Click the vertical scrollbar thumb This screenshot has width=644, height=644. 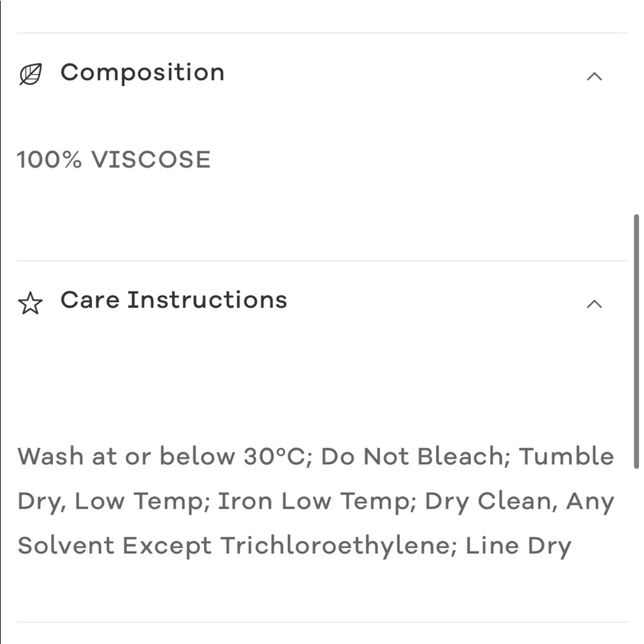click(x=636, y=341)
